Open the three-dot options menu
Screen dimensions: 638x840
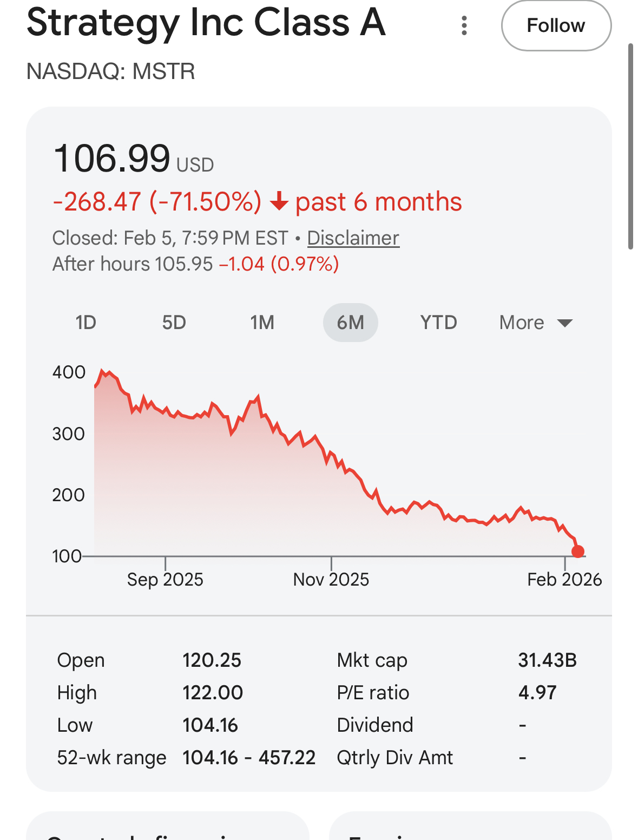(x=464, y=25)
